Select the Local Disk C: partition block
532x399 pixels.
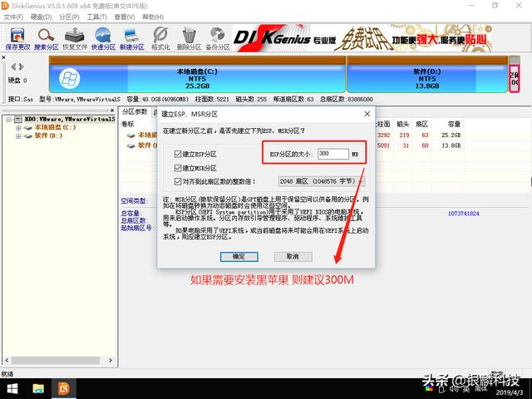point(198,75)
